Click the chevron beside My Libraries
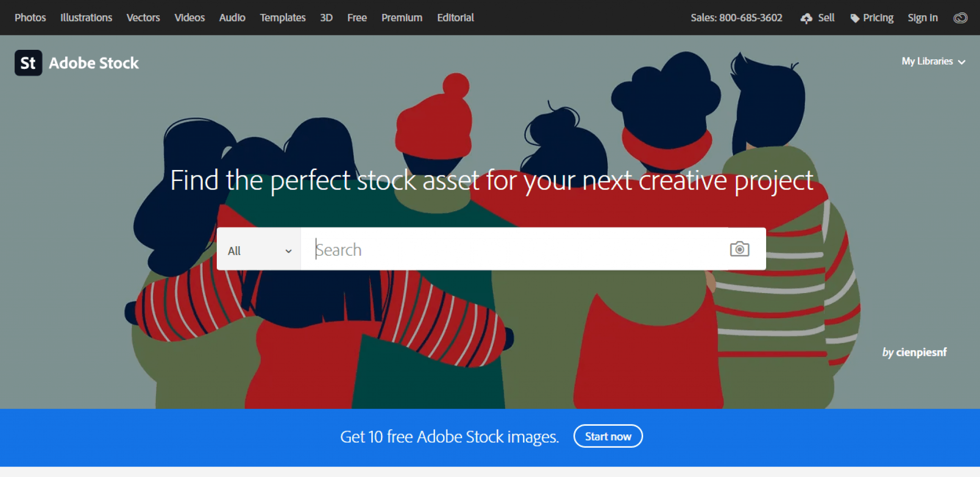The height and width of the screenshot is (477, 980). (x=962, y=62)
